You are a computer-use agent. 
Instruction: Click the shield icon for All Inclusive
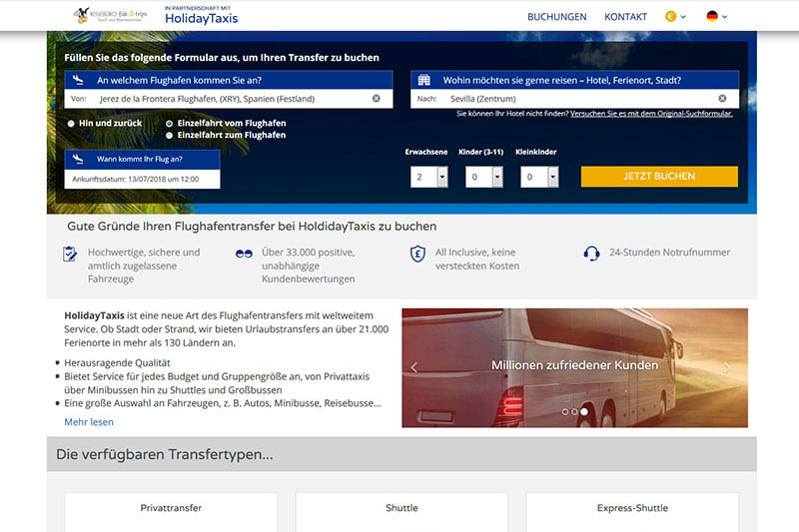click(x=417, y=254)
